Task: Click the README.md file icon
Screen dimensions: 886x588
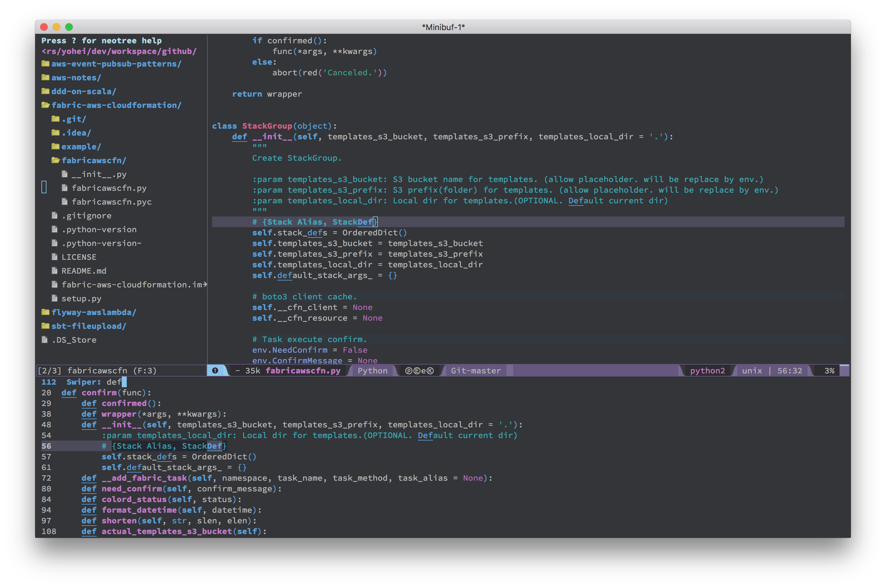Action: [x=54, y=271]
